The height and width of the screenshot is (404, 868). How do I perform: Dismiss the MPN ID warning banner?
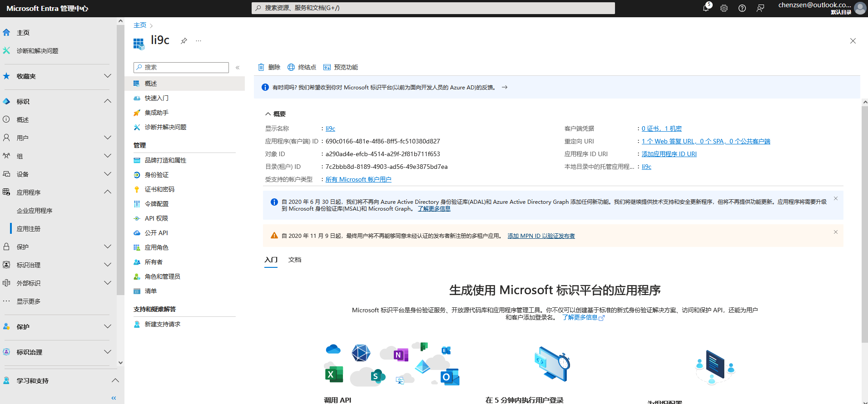pos(836,232)
